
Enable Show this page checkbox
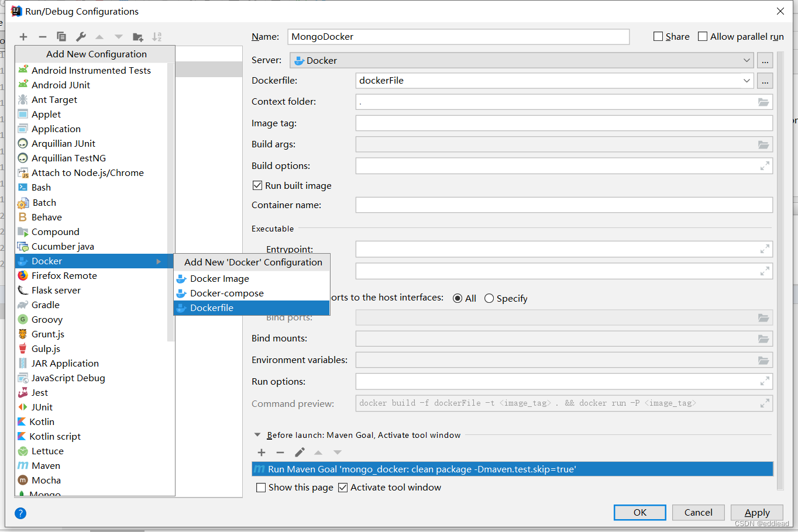coord(261,488)
